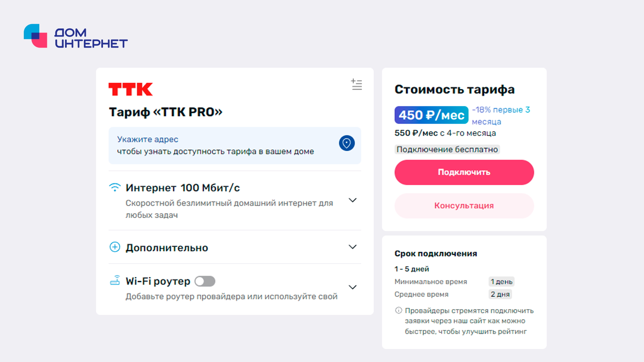Click the 450 ₽/мес price badge
The image size is (644, 362).
431,115
